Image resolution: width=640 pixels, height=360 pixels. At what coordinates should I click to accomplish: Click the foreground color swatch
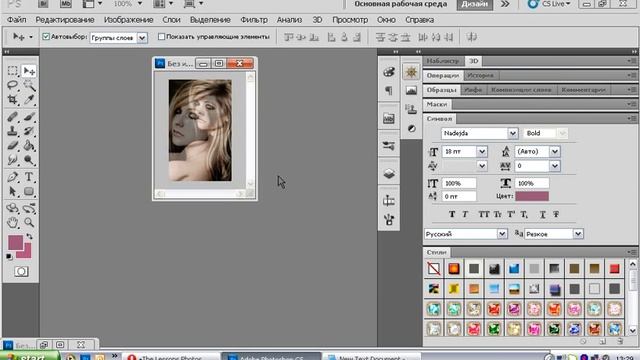(16, 242)
